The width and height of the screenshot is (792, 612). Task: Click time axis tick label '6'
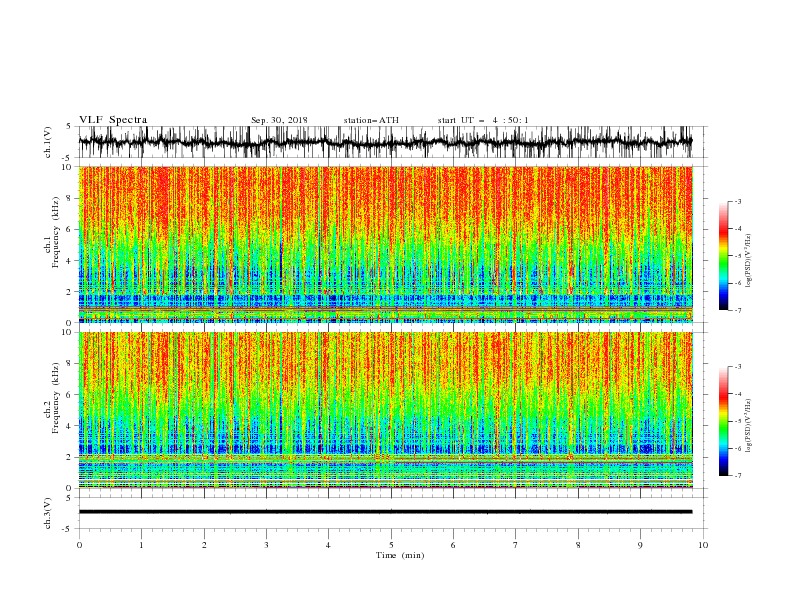[x=453, y=545]
